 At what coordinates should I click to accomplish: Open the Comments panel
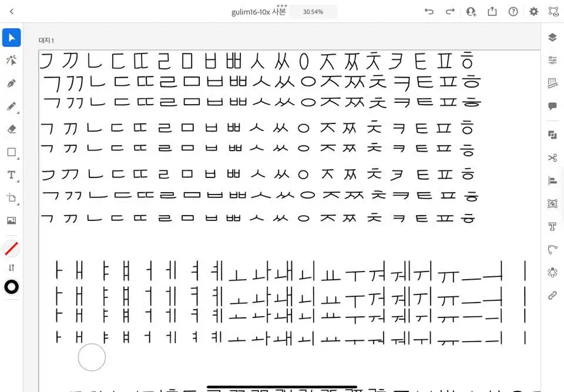point(551,106)
